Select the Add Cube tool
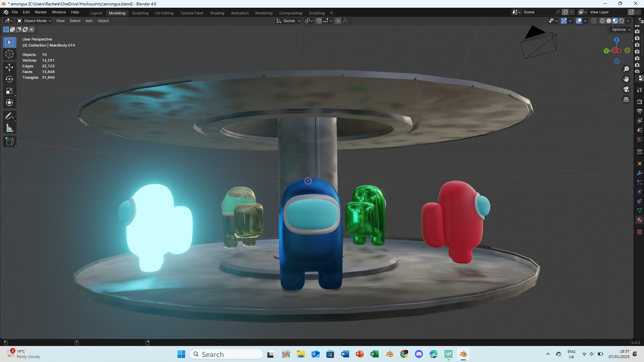The width and height of the screenshot is (644, 362). point(9,141)
